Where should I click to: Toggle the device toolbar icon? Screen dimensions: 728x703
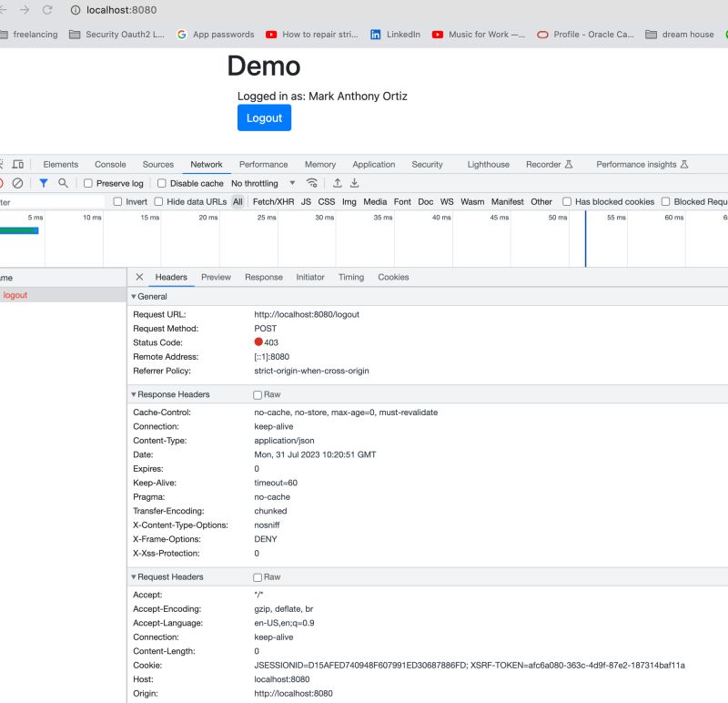pos(16,164)
